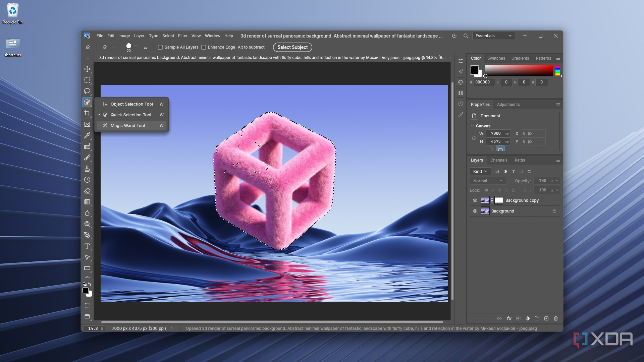This screenshot has height=362, width=644.
Task: Click the search magnifier icon
Action: [466, 36]
